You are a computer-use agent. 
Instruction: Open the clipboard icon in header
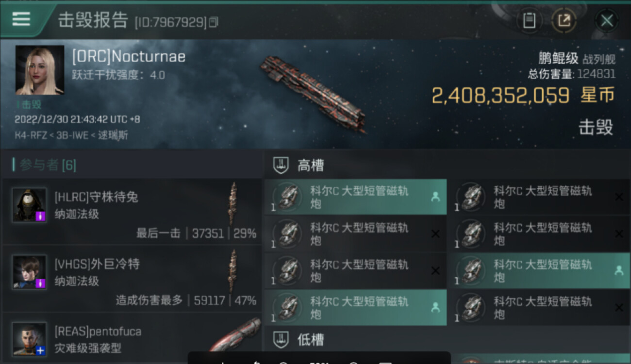[529, 20]
